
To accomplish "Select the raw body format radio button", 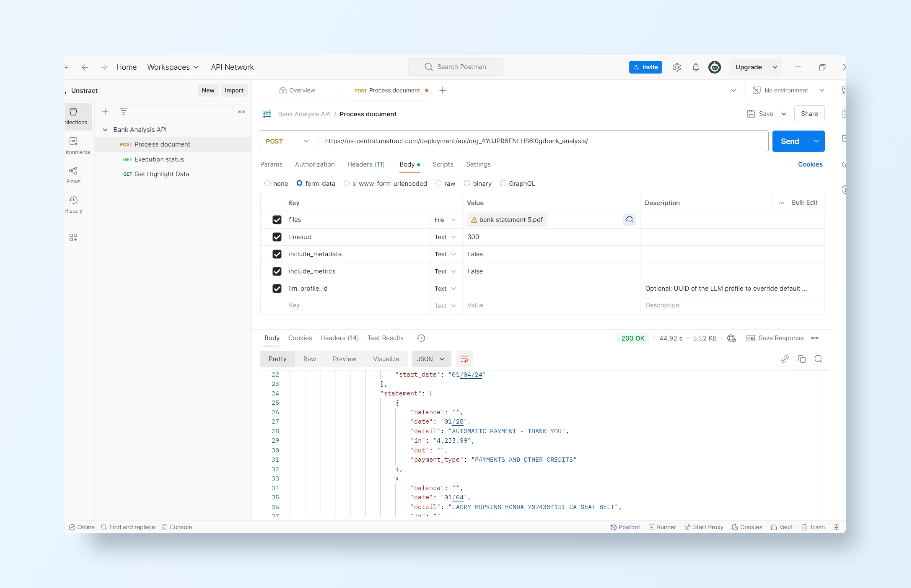I will coord(438,183).
